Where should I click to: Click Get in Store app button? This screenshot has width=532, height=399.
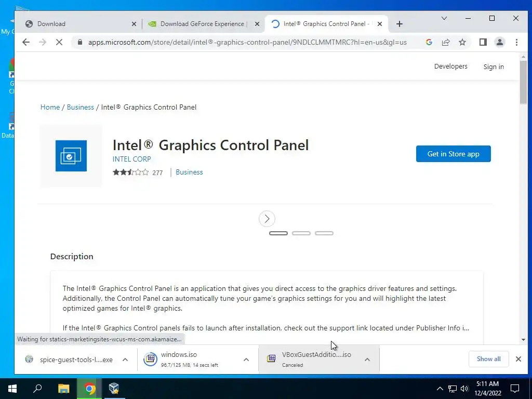453,154
